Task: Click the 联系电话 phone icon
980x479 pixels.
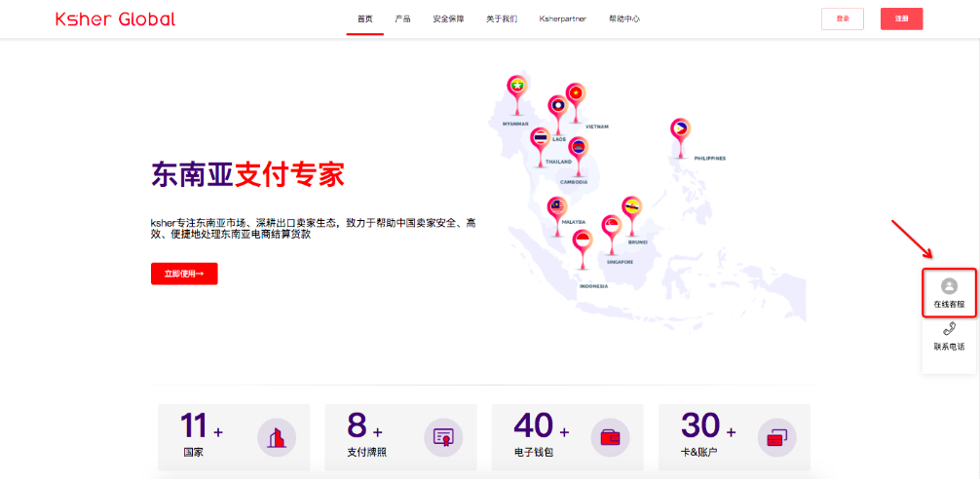Action: pos(949,330)
